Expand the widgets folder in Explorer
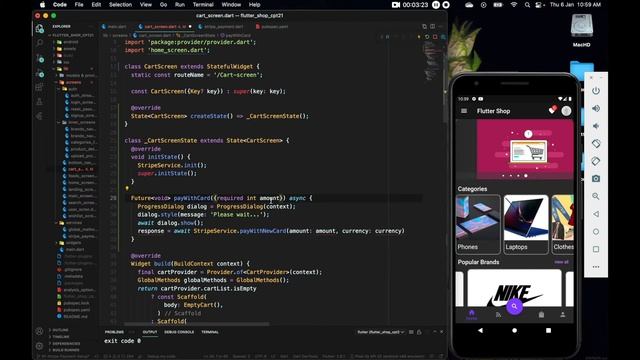Viewport: 640px width, 360px height. pyautogui.click(x=73, y=243)
